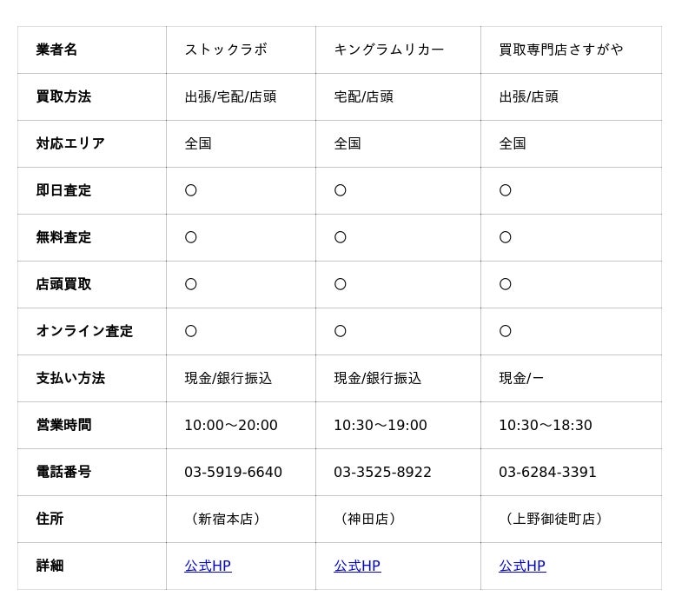Image resolution: width=695 pixels, height=616 pixels.
Task: Click the 営業時間 row label
Action: coord(63,426)
